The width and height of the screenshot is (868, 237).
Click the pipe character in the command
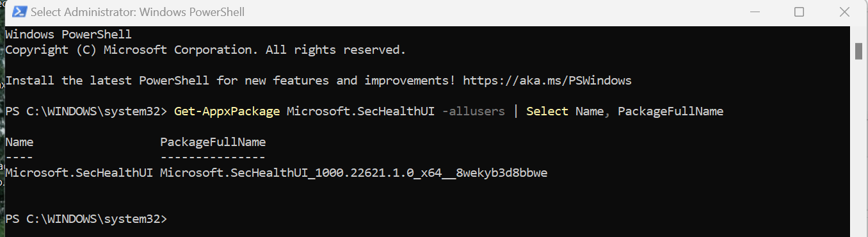coord(516,111)
